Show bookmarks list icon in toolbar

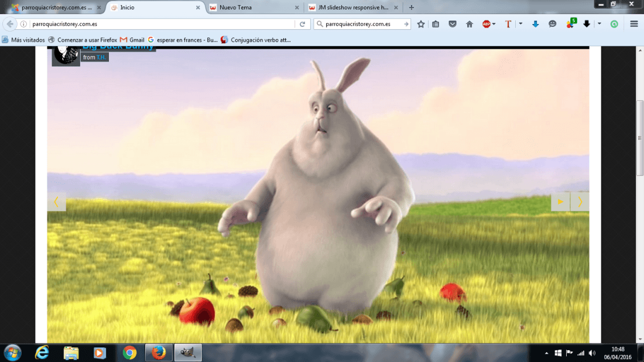pyautogui.click(x=436, y=24)
